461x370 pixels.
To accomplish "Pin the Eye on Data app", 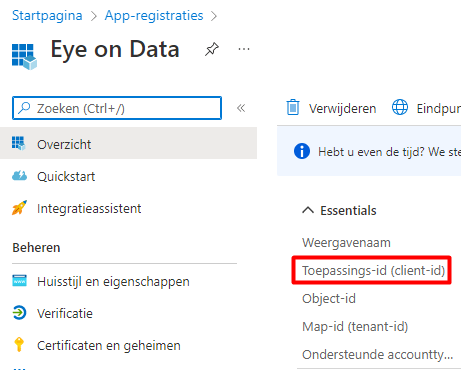I will coord(212,49).
